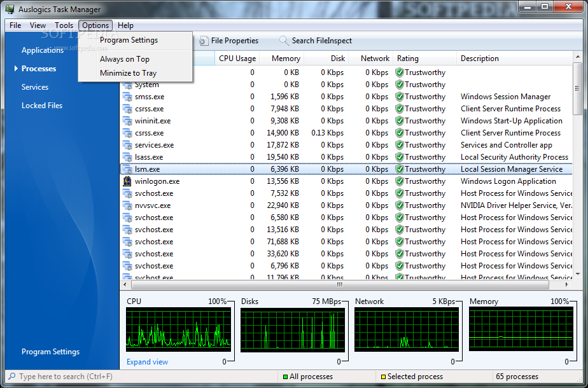Click 65 processes status bar text
This screenshot has width=588, height=388.
(x=517, y=377)
